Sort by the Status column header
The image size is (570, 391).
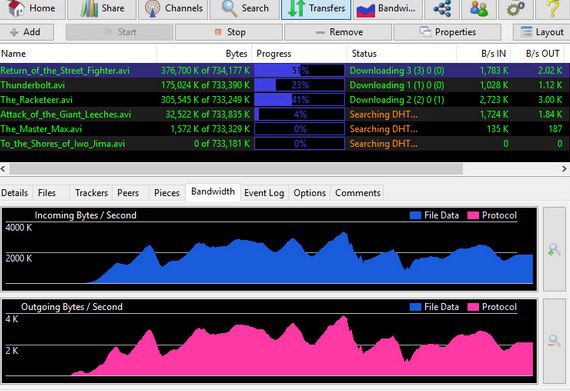[x=402, y=54]
